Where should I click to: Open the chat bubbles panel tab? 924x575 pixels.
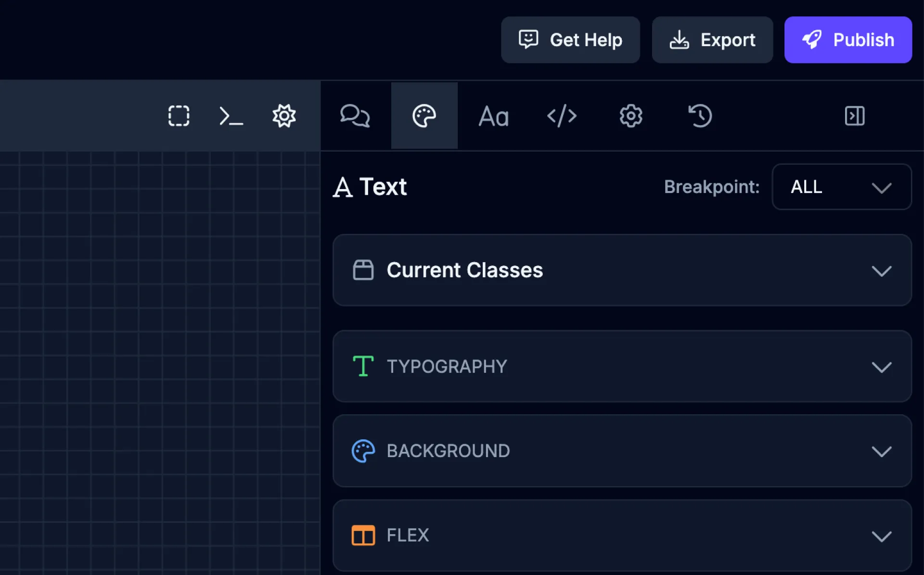[x=355, y=116]
